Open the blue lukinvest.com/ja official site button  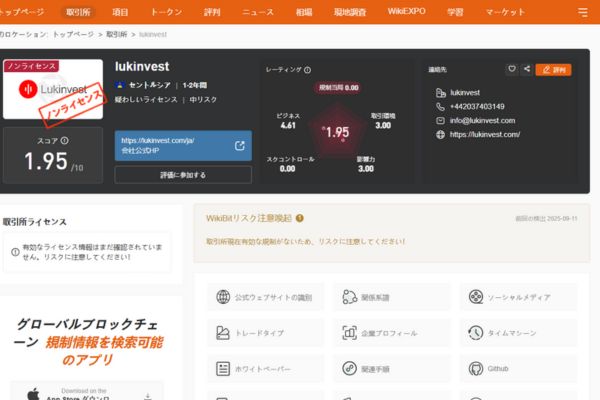coord(183,145)
